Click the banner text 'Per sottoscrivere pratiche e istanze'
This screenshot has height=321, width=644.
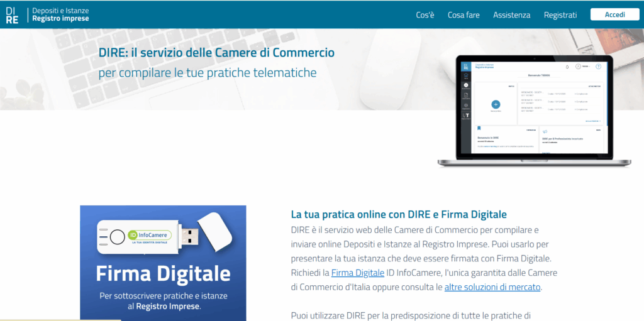(164, 296)
